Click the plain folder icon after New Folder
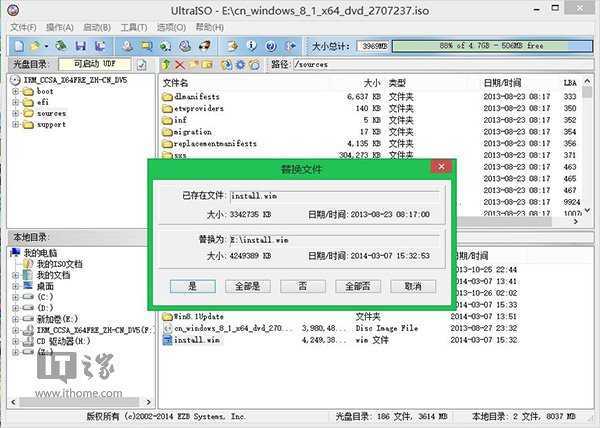Screen dimensions: 600x428 click(x=207, y=65)
